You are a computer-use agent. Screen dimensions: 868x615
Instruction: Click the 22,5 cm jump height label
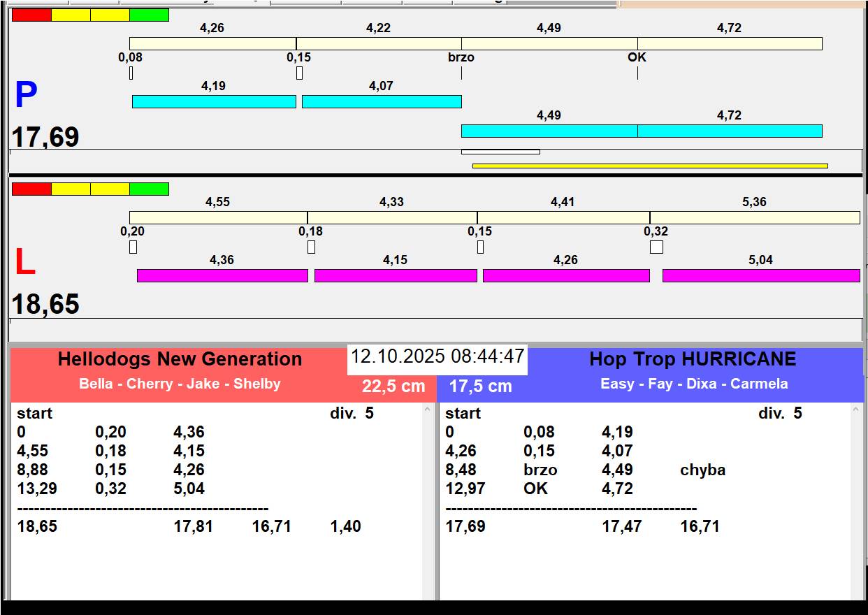tap(393, 386)
